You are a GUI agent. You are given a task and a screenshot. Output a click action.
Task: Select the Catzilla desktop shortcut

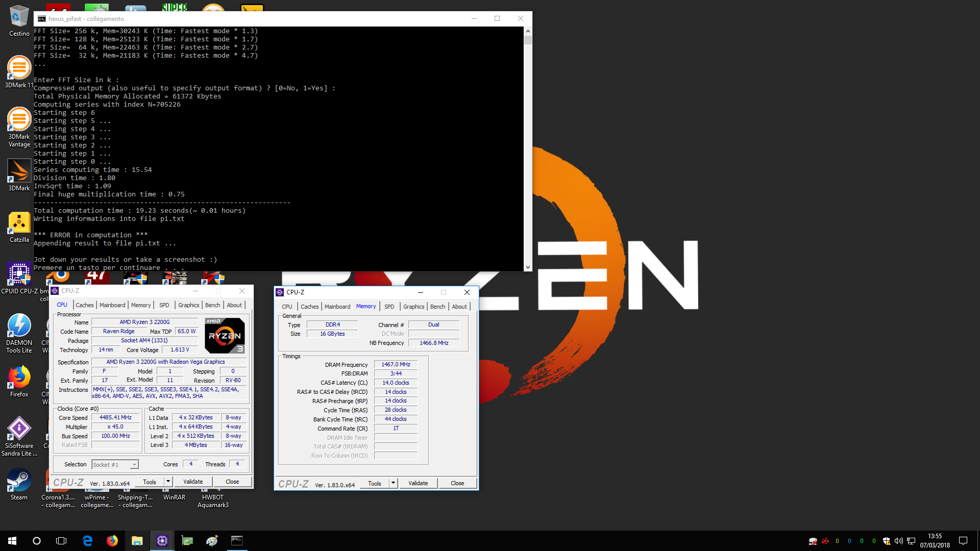[x=19, y=228]
